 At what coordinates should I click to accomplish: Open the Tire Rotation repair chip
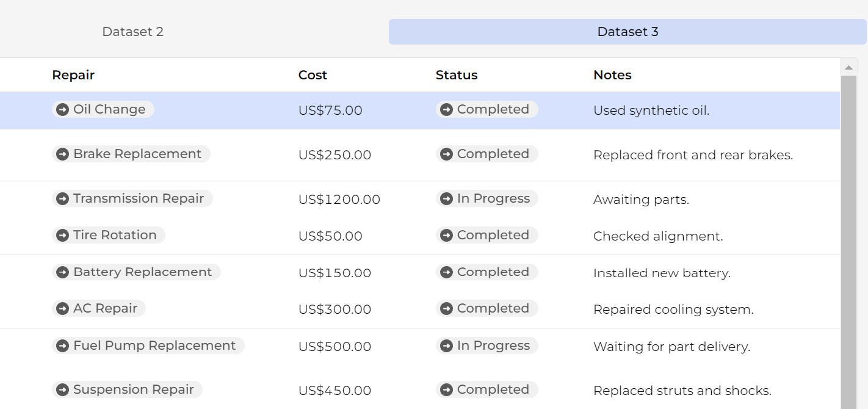pos(109,235)
